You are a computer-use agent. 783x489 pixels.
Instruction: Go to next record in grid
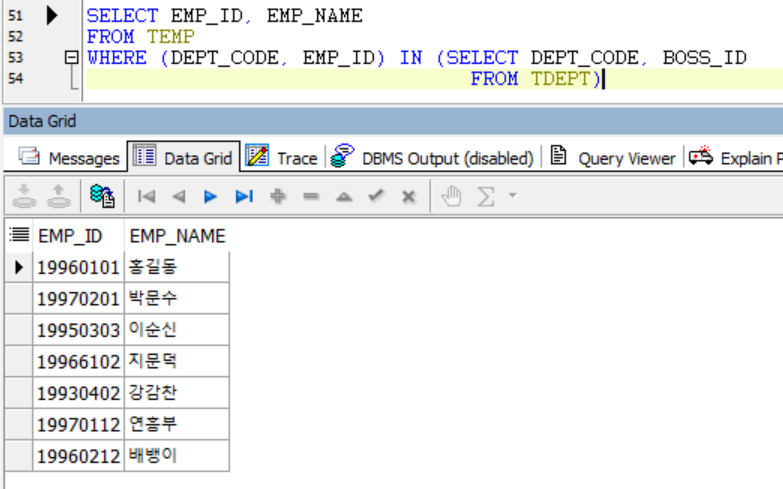pyautogui.click(x=211, y=196)
